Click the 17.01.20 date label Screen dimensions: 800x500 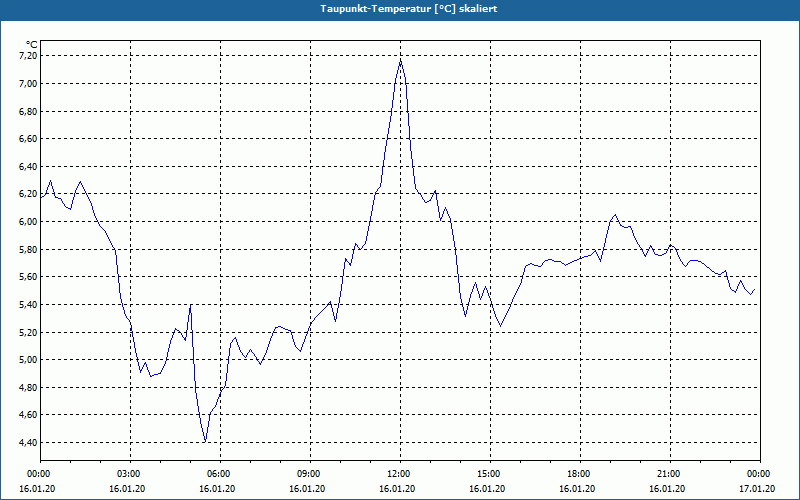tap(757, 489)
